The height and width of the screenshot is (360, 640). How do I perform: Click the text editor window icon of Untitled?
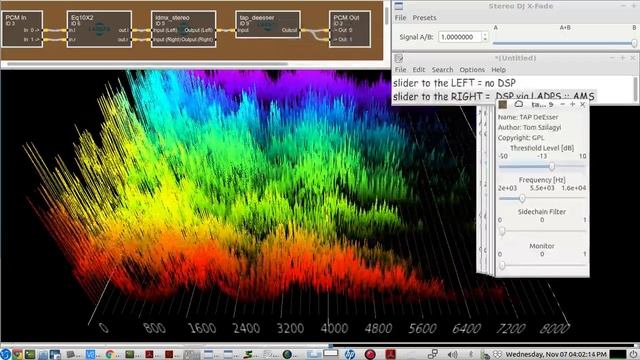pos(399,58)
